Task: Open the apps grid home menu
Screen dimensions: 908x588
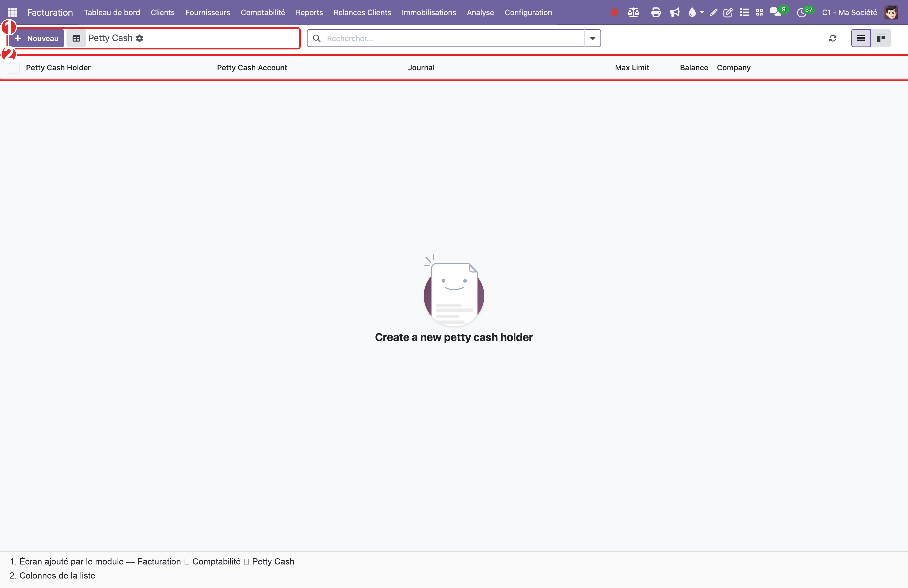Action: tap(12, 12)
